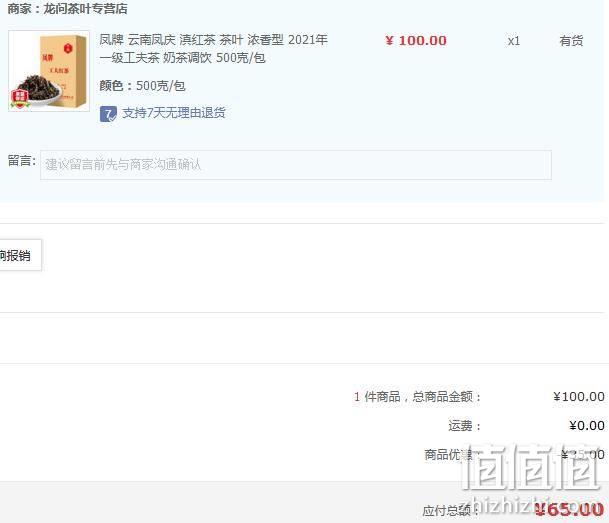This screenshot has width=609, height=523.
Task: Select the merchant name 龙问茶叶专营店
Action: 85,9
